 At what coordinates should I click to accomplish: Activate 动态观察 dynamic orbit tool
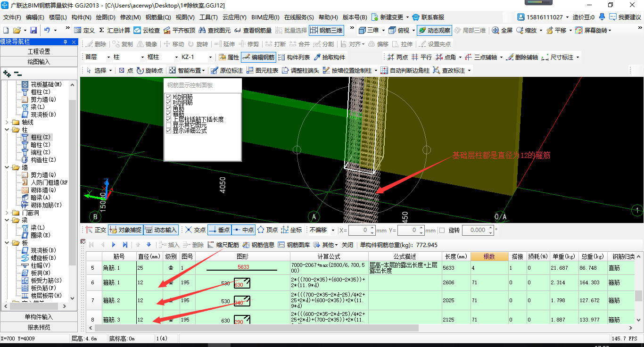[x=434, y=30]
